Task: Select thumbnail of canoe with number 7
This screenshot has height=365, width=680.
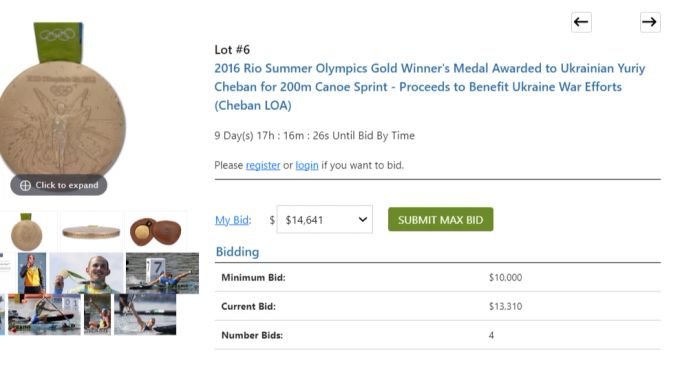Action: [162, 273]
